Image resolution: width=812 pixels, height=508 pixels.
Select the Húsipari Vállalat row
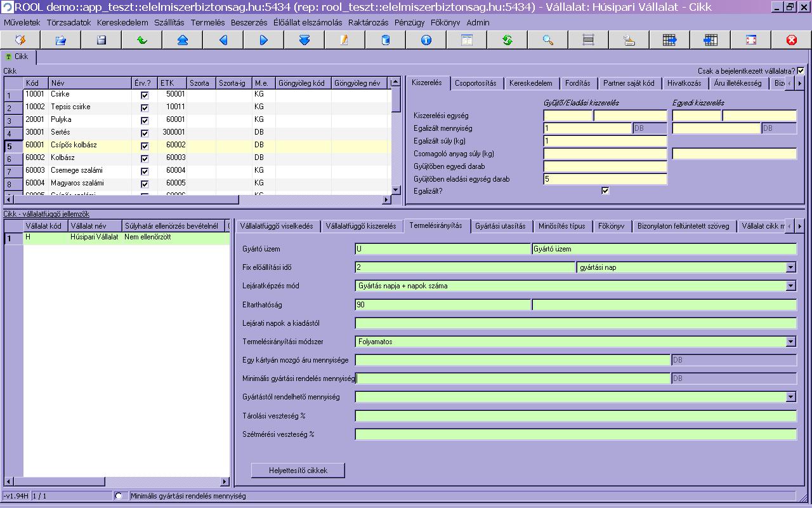[x=117, y=238]
